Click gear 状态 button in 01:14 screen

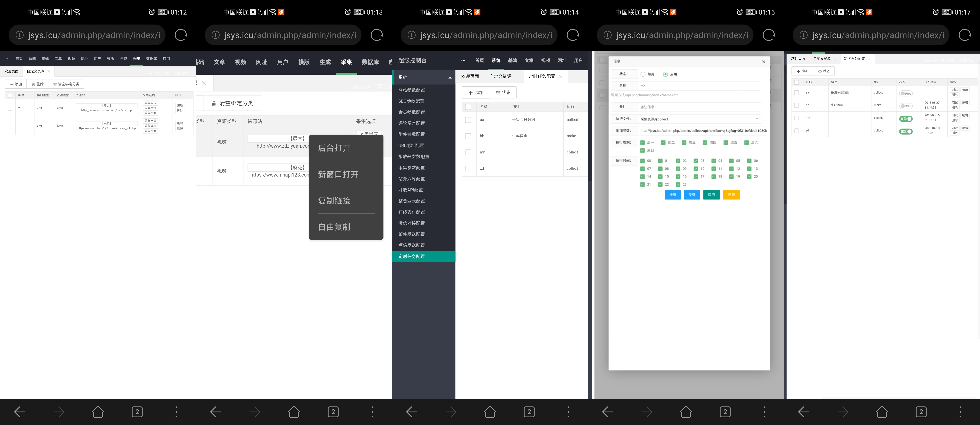503,93
